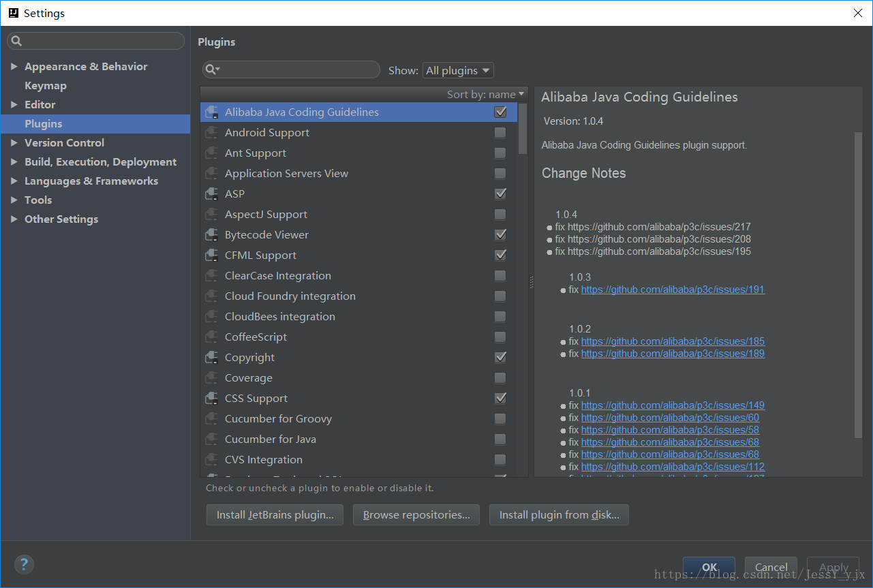Click the plugin icon next to CoffeeScript
The height and width of the screenshot is (588, 873).
[x=212, y=337]
